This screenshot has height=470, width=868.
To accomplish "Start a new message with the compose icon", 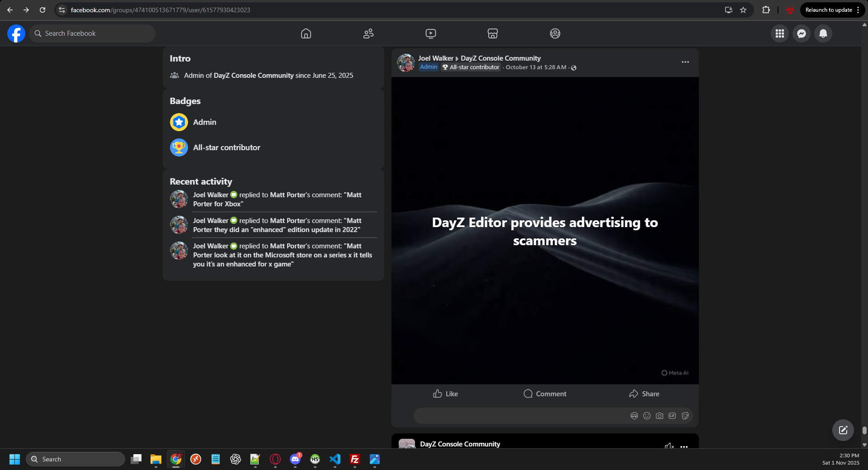I will pyautogui.click(x=843, y=430).
